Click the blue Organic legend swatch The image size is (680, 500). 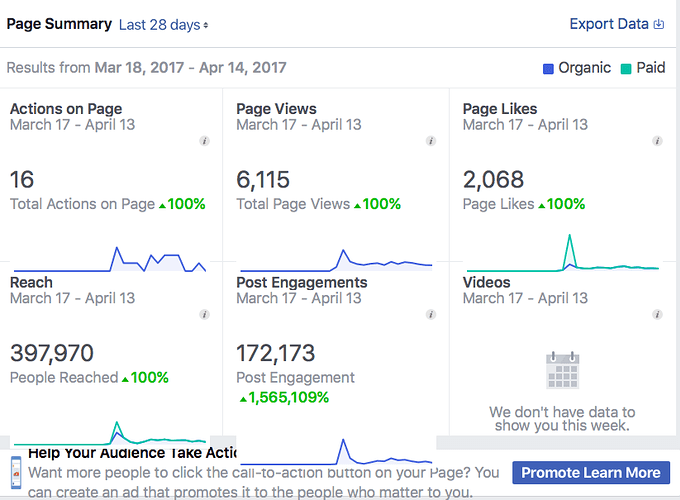point(547,69)
